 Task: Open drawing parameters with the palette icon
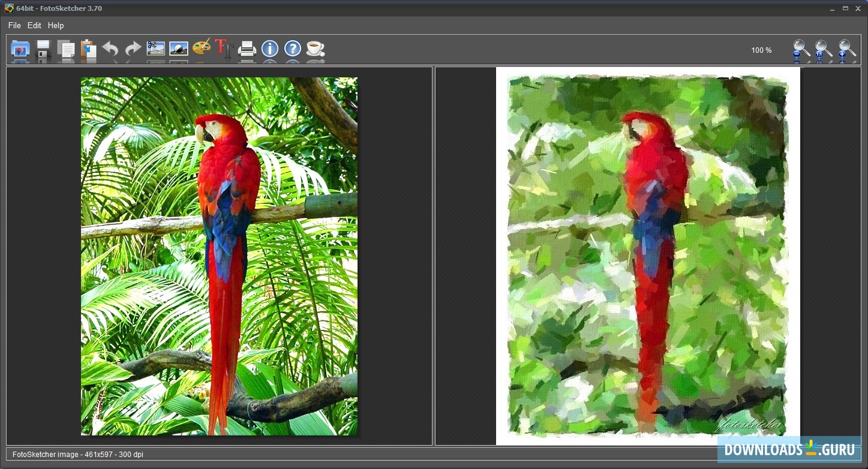[x=202, y=47]
